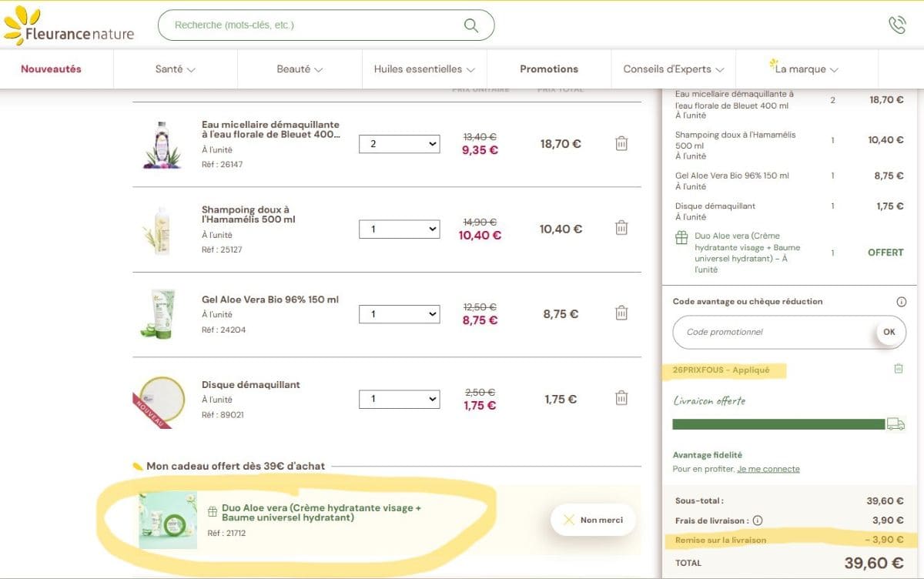Delete Disque démaquillant with the trash icon

[621, 398]
